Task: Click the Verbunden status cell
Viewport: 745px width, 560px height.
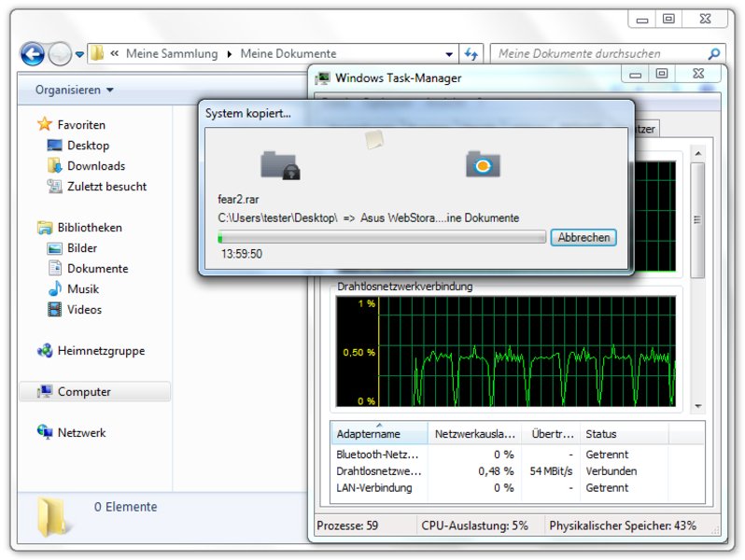Action: point(611,471)
